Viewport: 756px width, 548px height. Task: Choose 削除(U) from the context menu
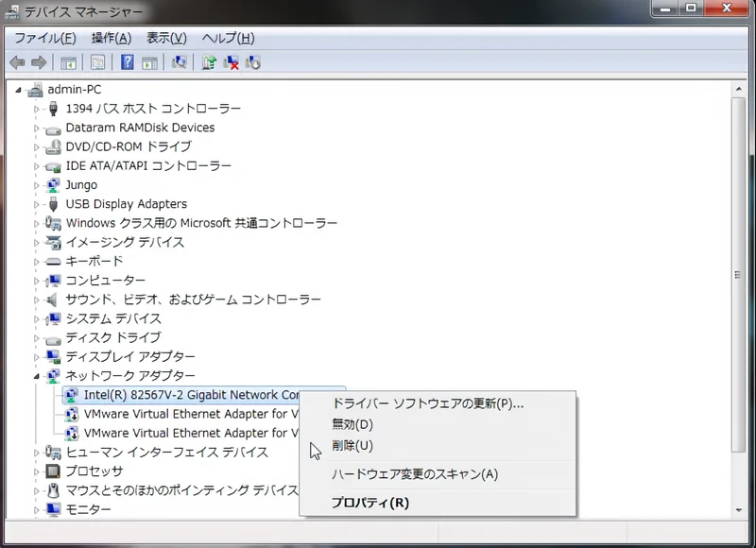352,445
